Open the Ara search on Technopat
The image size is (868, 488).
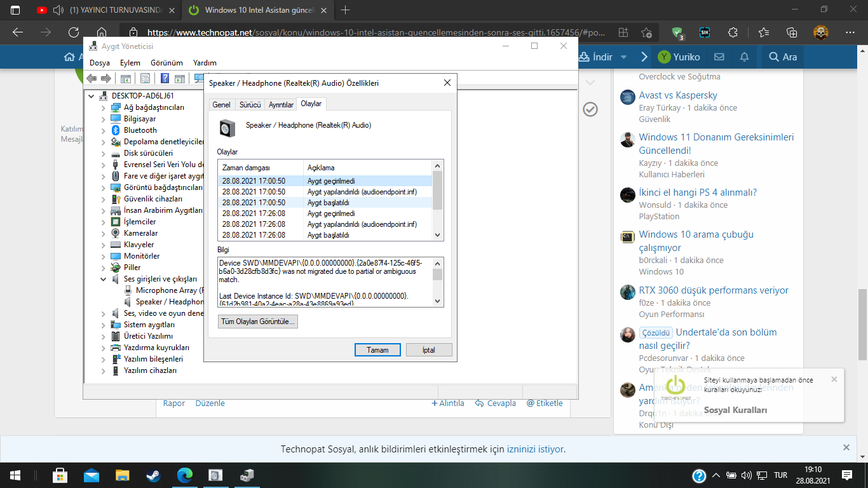pyautogui.click(x=782, y=57)
